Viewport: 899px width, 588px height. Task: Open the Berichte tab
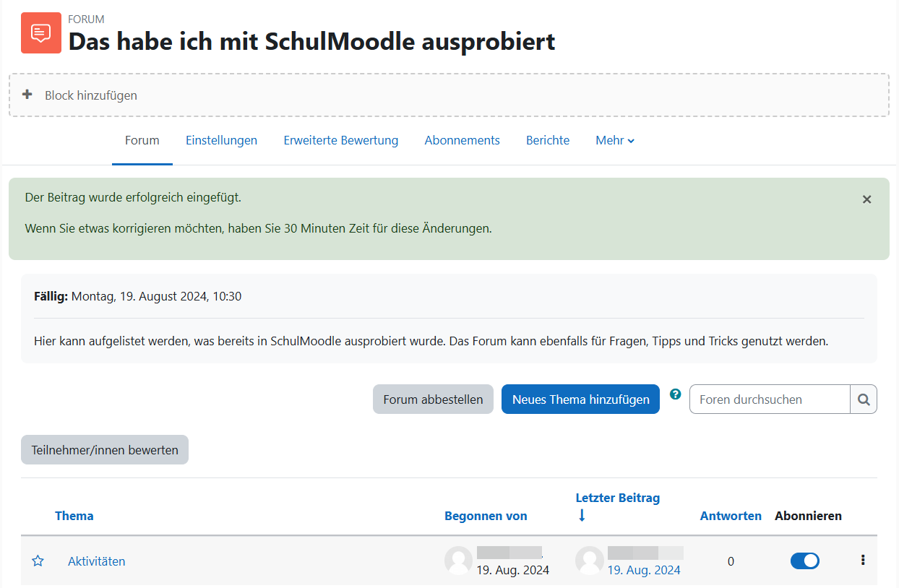(x=548, y=140)
